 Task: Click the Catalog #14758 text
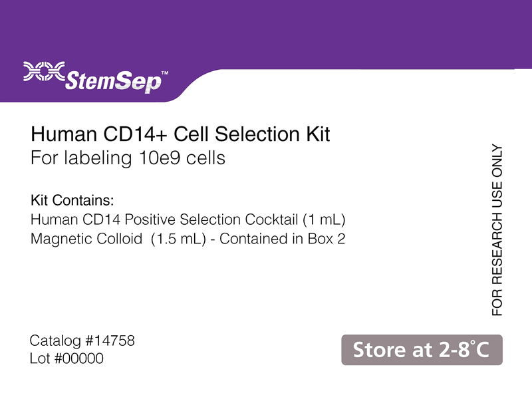(82, 341)
